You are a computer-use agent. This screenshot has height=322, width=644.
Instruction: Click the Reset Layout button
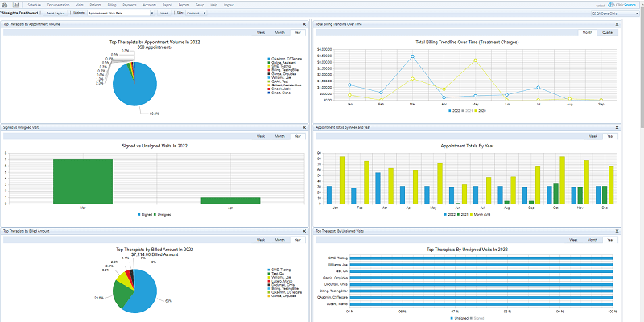coord(56,13)
